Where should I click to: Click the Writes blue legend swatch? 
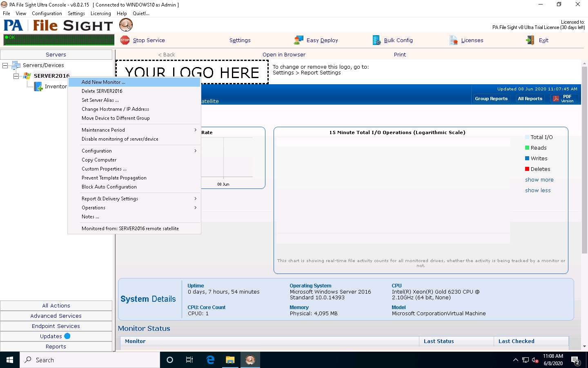click(x=527, y=158)
